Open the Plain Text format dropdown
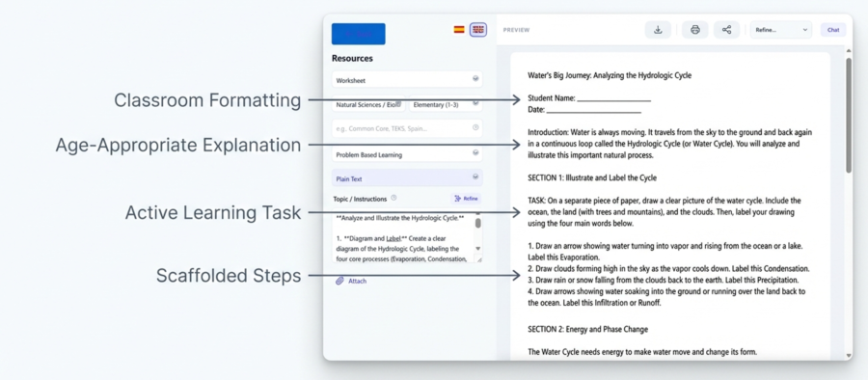 click(x=407, y=178)
